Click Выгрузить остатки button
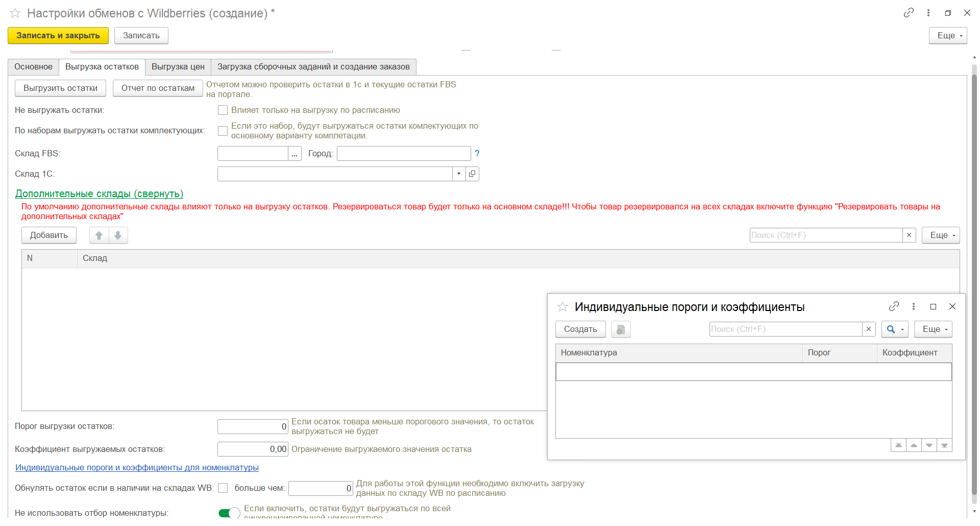Viewport: 980px width, 526px height. pyautogui.click(x=60, y=88)
